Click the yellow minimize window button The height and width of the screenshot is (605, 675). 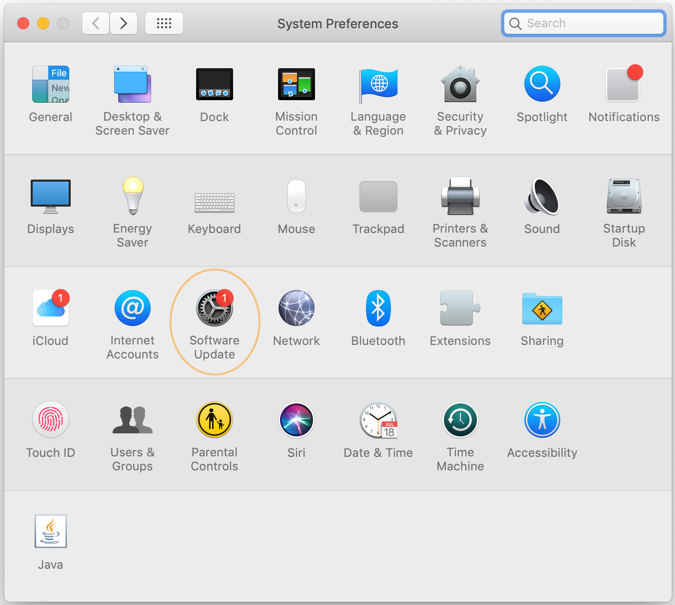coord(43,23)
